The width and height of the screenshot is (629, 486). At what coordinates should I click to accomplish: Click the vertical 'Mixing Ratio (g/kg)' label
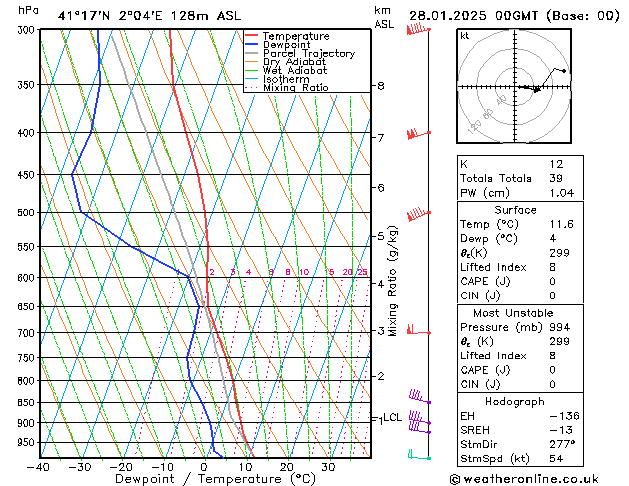(393, 281)
